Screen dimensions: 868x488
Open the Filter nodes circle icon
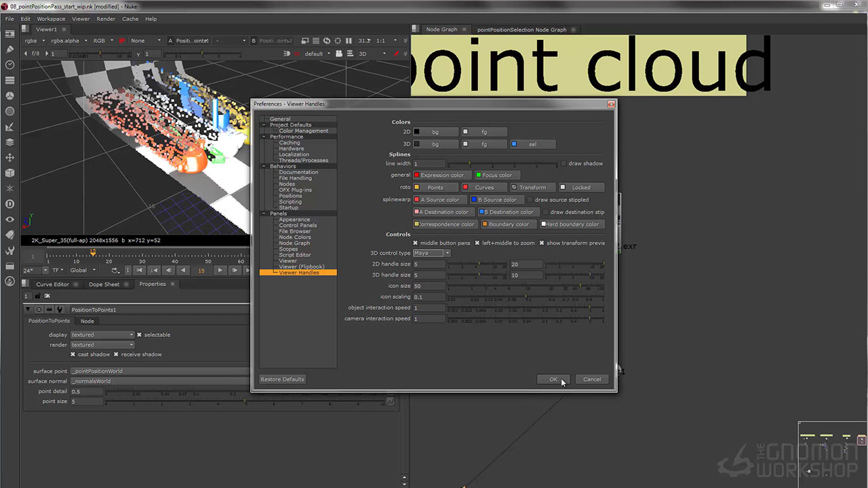9,111
